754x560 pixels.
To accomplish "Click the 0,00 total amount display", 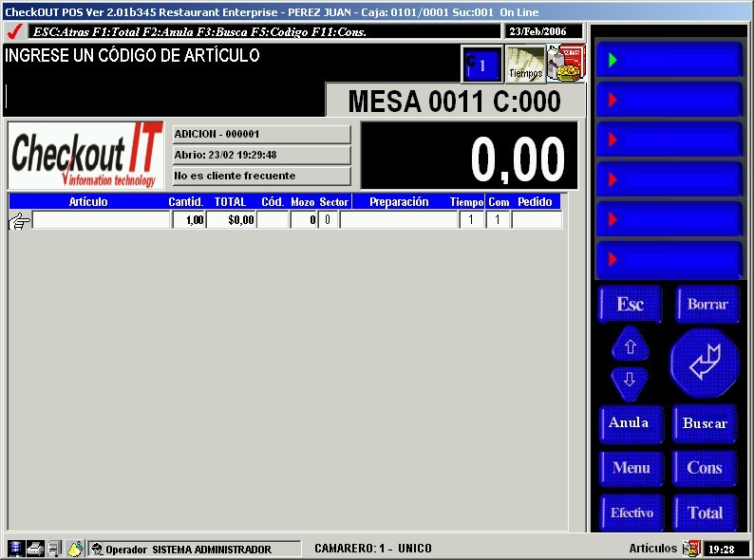I will coord(469,156).
